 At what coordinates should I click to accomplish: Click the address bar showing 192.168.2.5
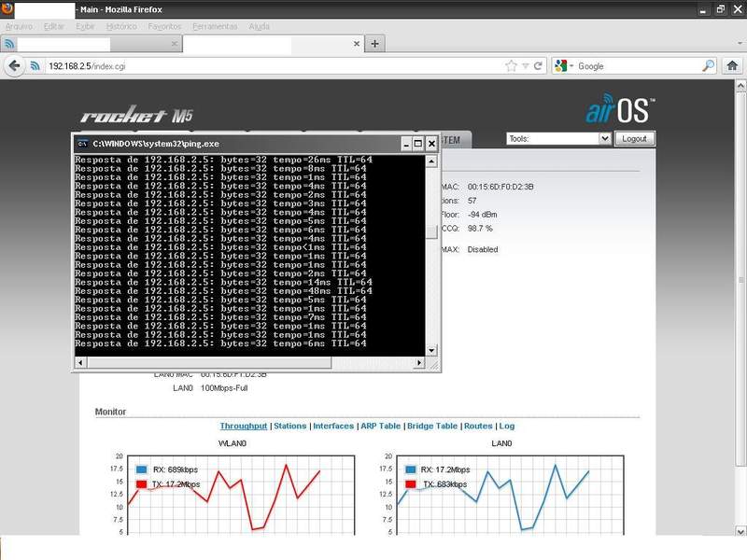pyautogui.click(x=274, y=66)
